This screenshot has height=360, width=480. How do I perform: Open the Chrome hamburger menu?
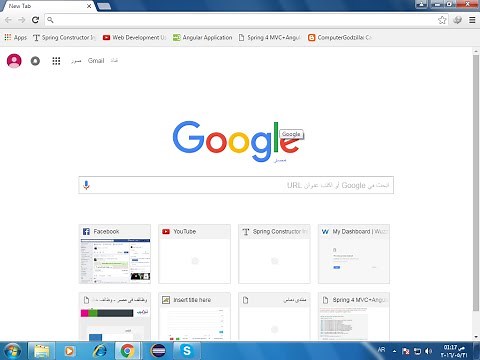pos(472,20)
